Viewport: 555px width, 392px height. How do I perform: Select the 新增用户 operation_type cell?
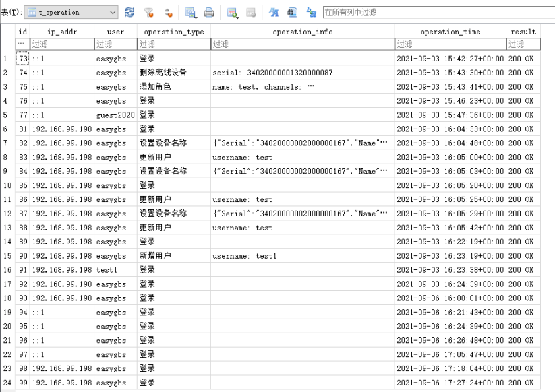point(174,256)
